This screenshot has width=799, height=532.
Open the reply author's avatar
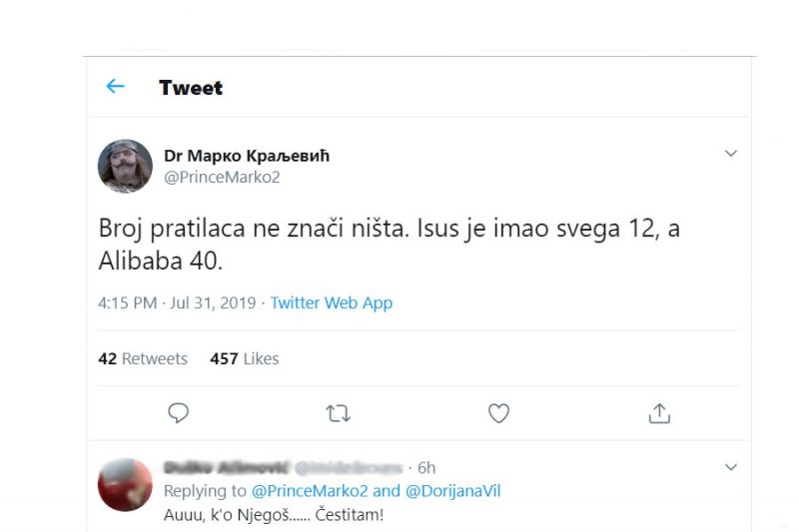coord(125,484)
